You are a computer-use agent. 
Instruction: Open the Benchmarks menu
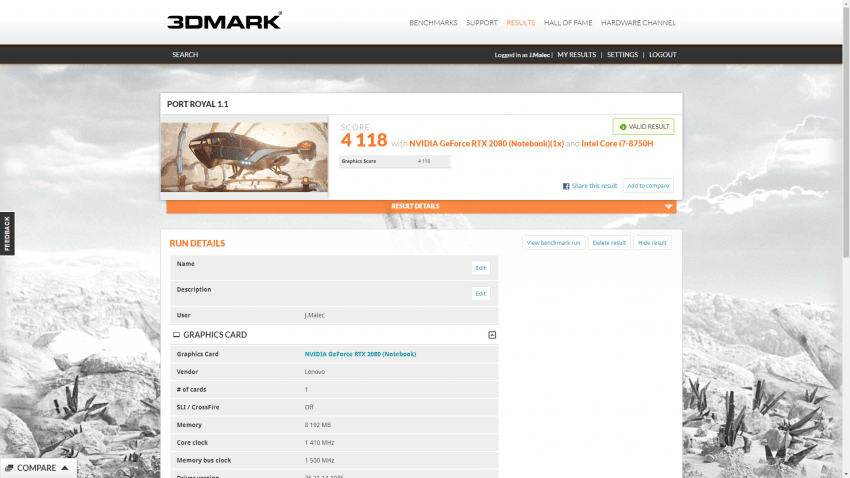(433, 23)
